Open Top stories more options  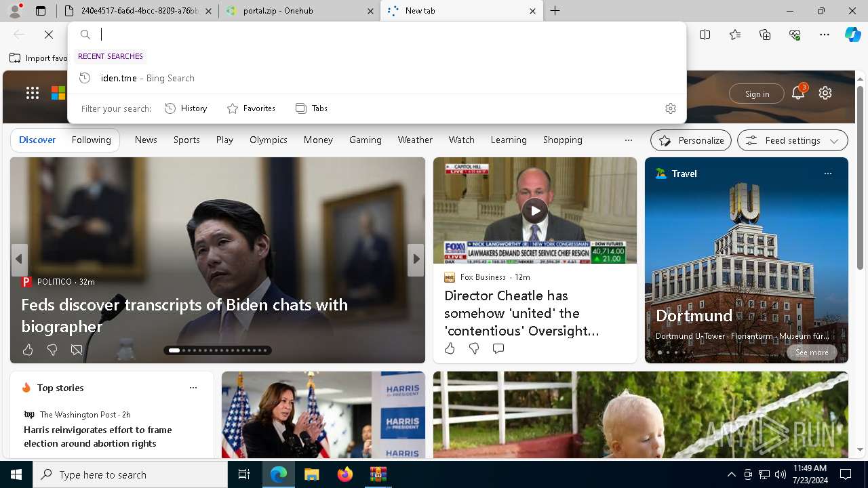(x=193, y=388)
